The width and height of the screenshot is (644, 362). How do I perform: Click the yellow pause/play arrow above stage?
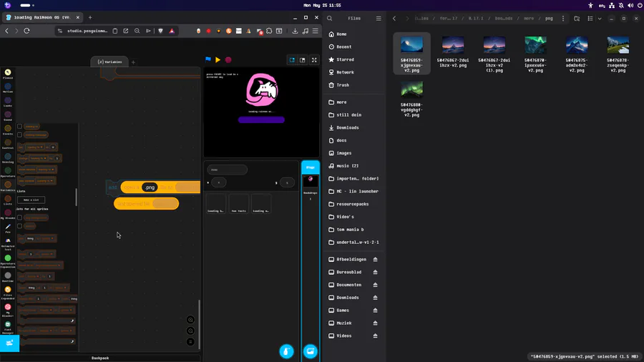[x=218, y=60]
